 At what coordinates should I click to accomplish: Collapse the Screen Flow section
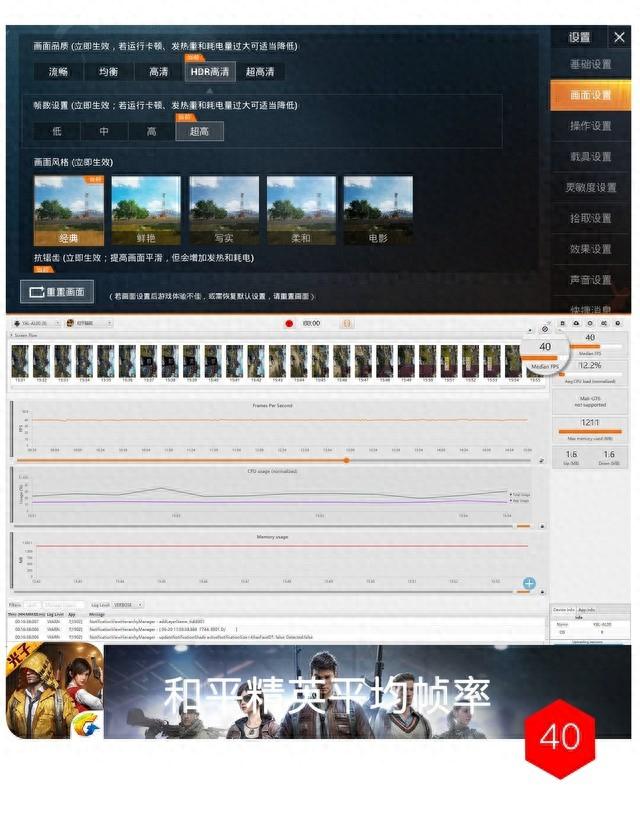pos(11,335)
